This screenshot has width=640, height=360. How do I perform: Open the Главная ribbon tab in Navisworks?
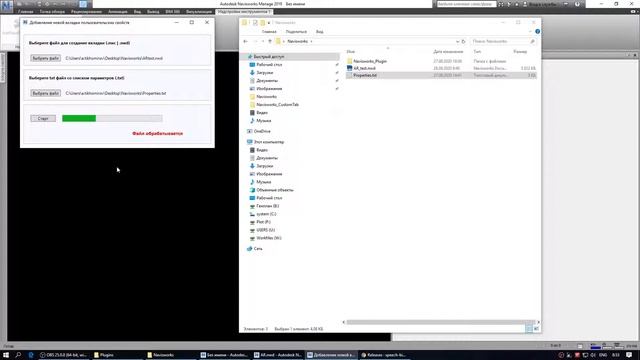[x=25, y=12]
